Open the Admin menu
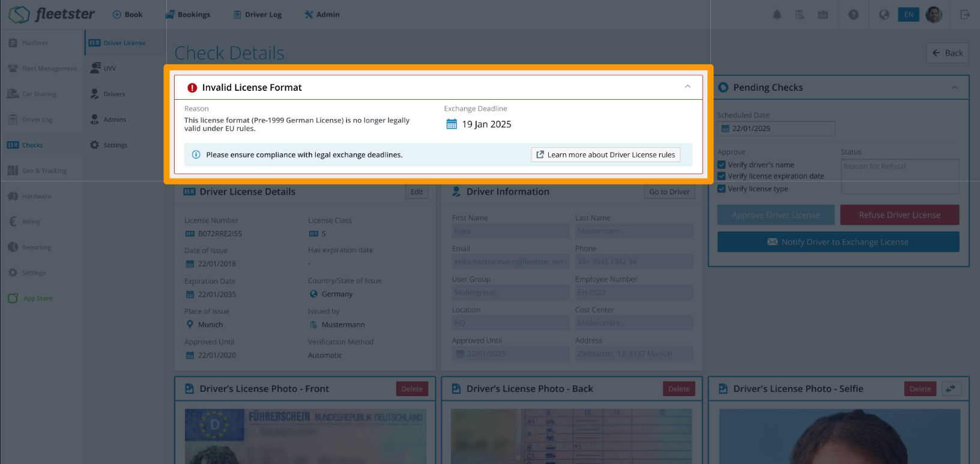This screenshot has height=464, width=980. pos(322,14)
